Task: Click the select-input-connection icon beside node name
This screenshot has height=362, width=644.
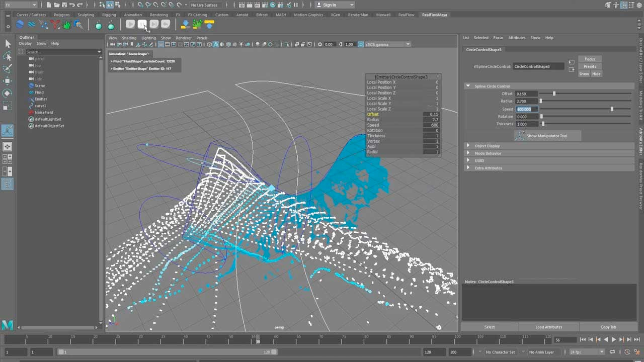Action: (572, 62)
